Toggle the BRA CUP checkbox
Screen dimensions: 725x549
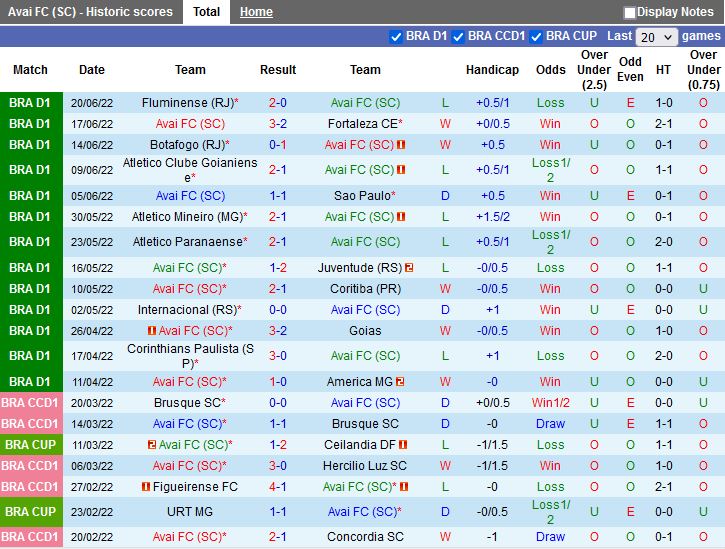[537, 36]
